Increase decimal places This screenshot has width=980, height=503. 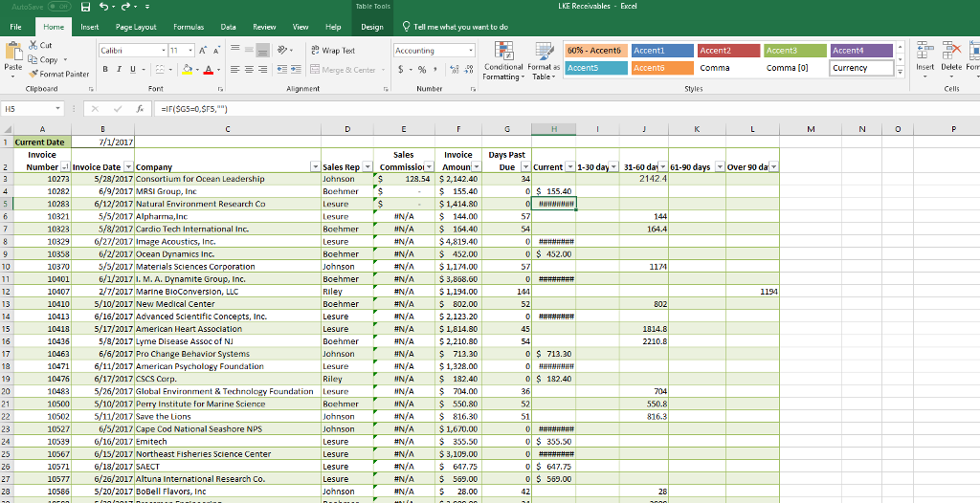coord(454,70)
